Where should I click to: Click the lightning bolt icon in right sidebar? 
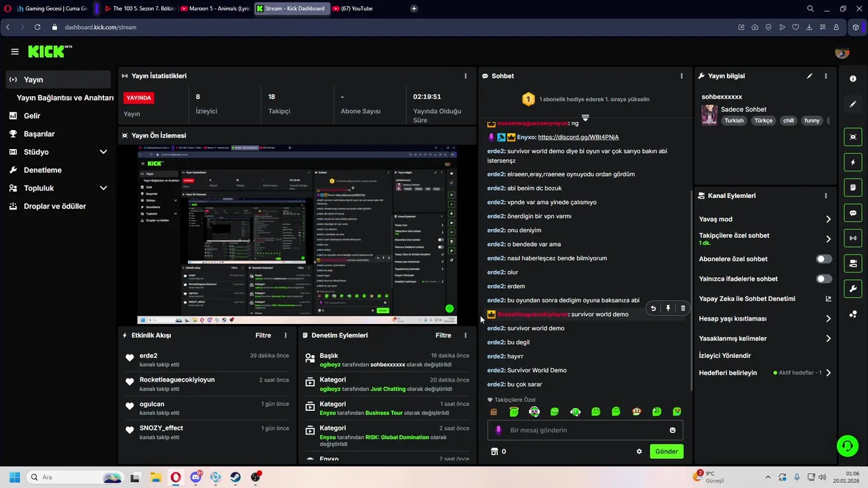853,163
